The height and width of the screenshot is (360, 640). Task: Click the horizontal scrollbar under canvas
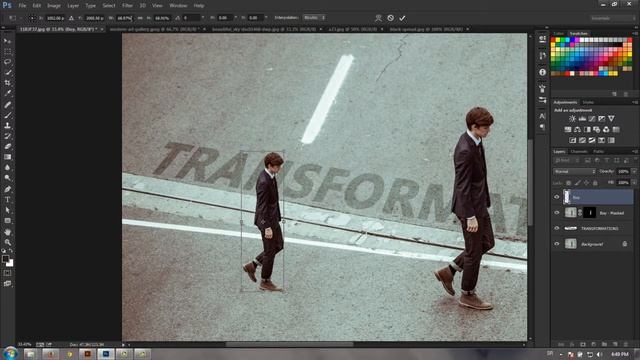[289, 344]
